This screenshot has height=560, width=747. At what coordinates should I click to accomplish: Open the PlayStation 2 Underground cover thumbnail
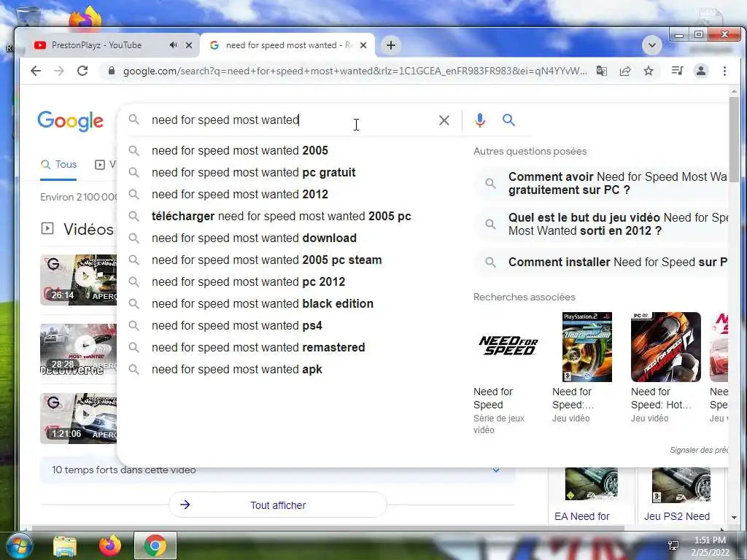point(587,346)
